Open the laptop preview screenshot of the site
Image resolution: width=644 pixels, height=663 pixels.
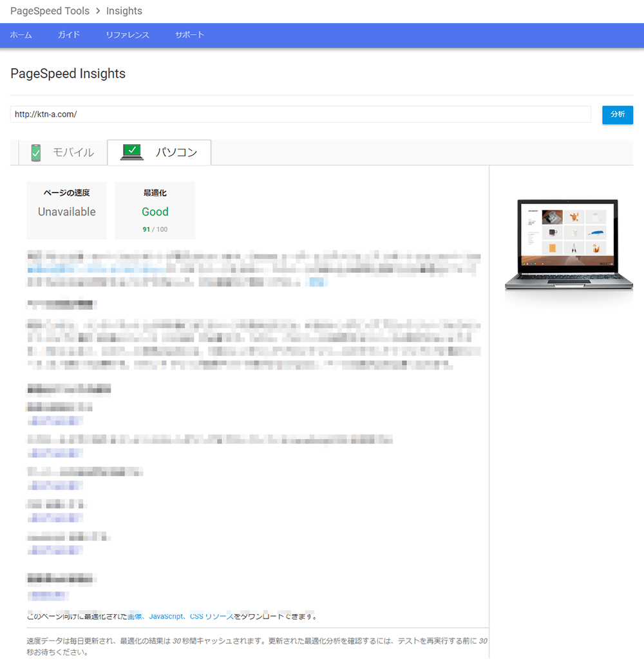click(x=569, y=245)
